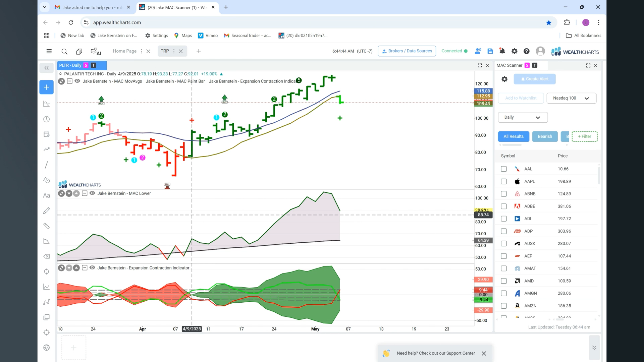Maximize the PLTR chart panel

point(480,66)
